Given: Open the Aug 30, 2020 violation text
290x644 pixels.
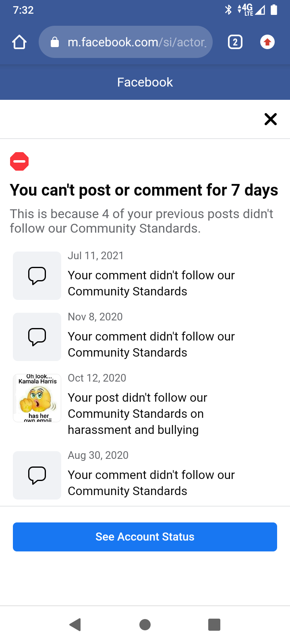Looking at the screenshot, I should [x=151, y=483].
